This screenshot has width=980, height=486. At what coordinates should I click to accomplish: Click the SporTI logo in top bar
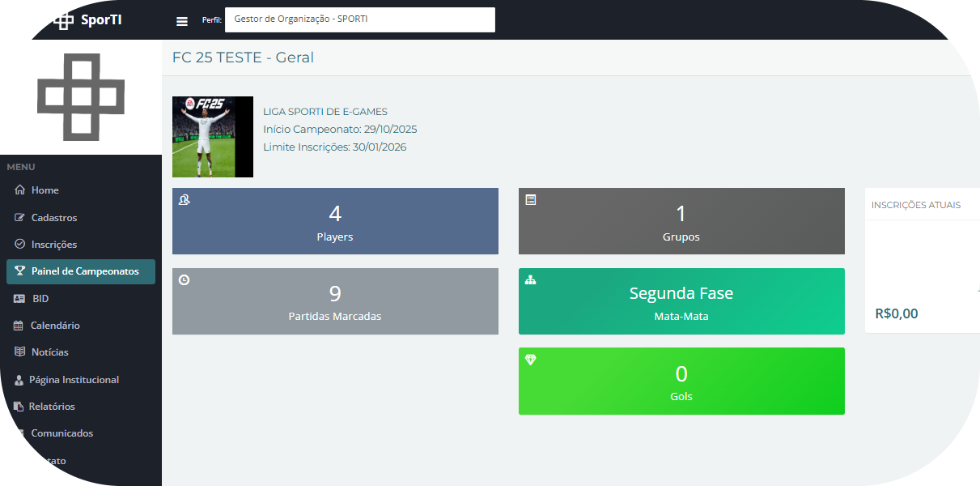pos(89,20)
